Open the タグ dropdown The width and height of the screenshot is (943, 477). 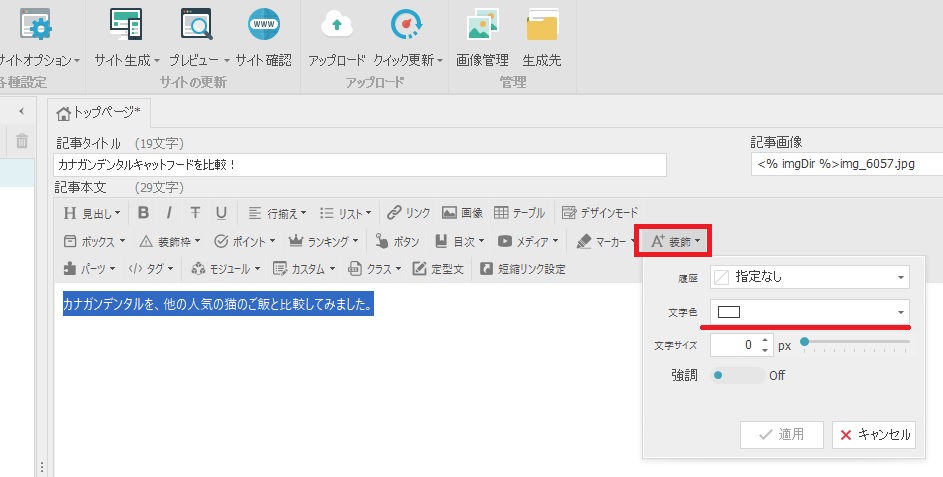pos(151,269)
